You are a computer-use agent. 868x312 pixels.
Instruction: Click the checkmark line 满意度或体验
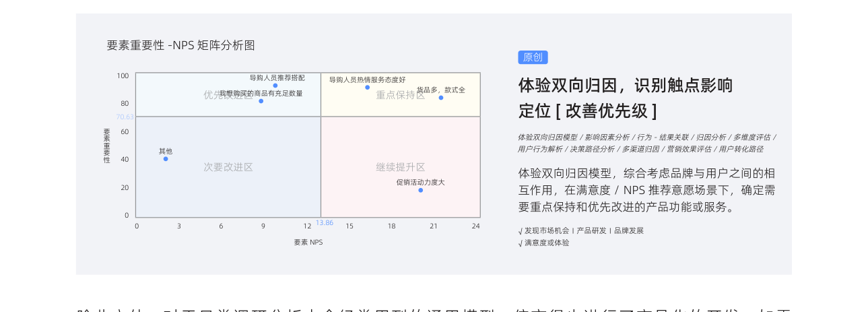[x=543, y=243]
